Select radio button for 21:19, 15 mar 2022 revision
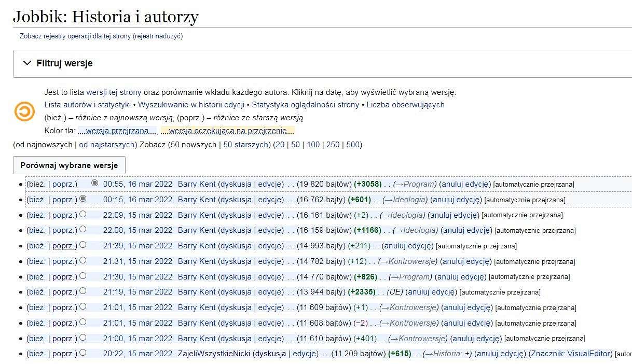Image resolution: width=632 pixels, height=364 pixels. (83, 291)
